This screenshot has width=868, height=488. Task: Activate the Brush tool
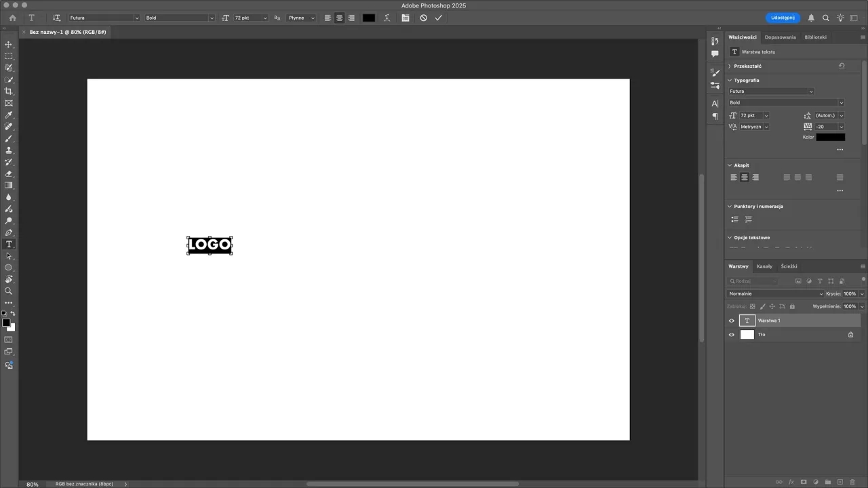click(x=9, y=139)
